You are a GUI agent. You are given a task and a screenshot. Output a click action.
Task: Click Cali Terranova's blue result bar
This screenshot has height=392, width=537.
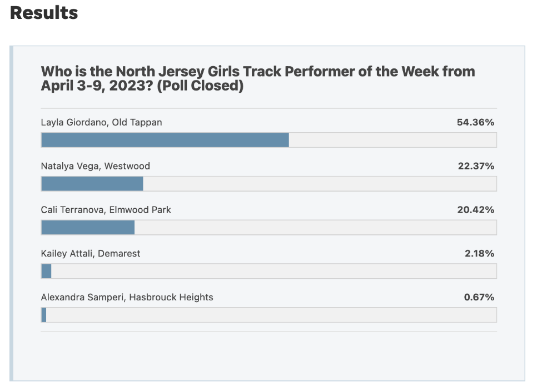[x=88, y=228]
